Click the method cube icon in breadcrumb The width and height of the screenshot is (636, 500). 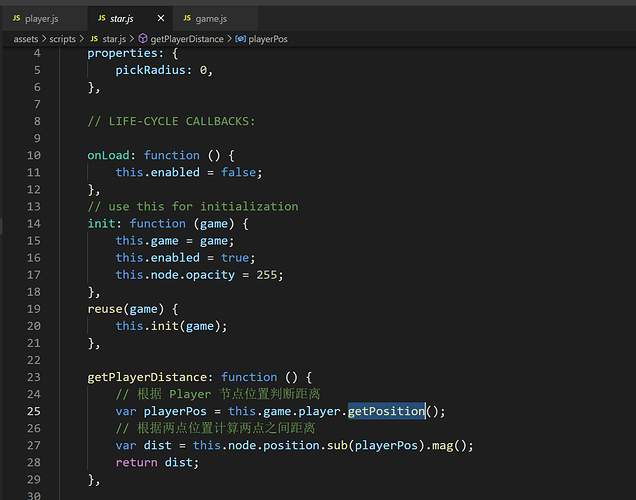pyautogui.click(x=143, y=39)
